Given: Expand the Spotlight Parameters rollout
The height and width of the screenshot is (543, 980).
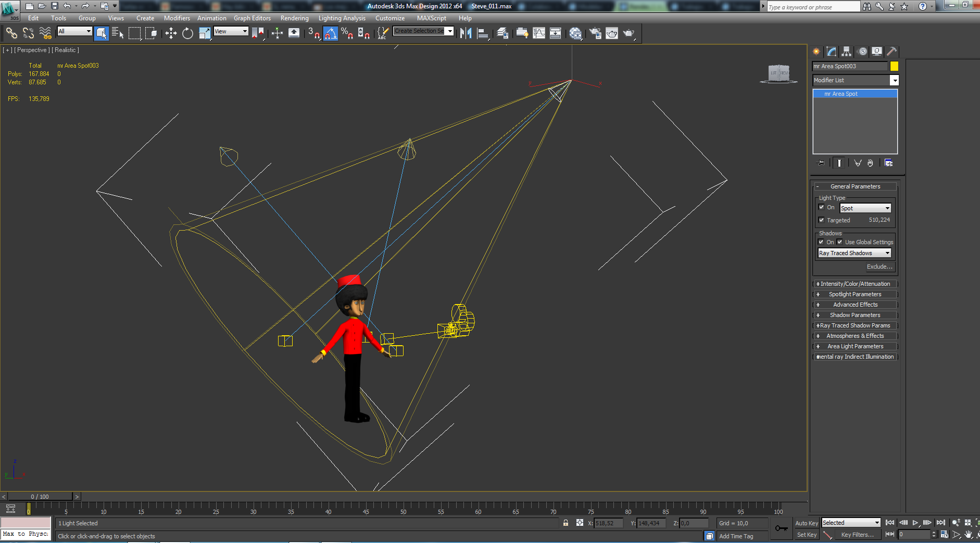Looking at the screenshot, I should (855, 294).
